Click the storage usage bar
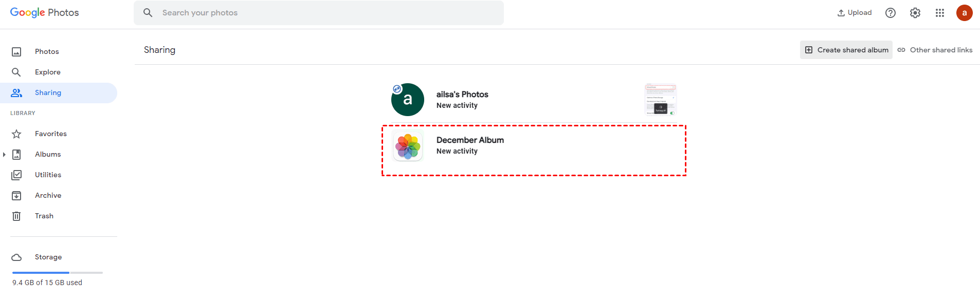This screenshot has height=300, width=980. pyautogui.click(x=58, y=272)
